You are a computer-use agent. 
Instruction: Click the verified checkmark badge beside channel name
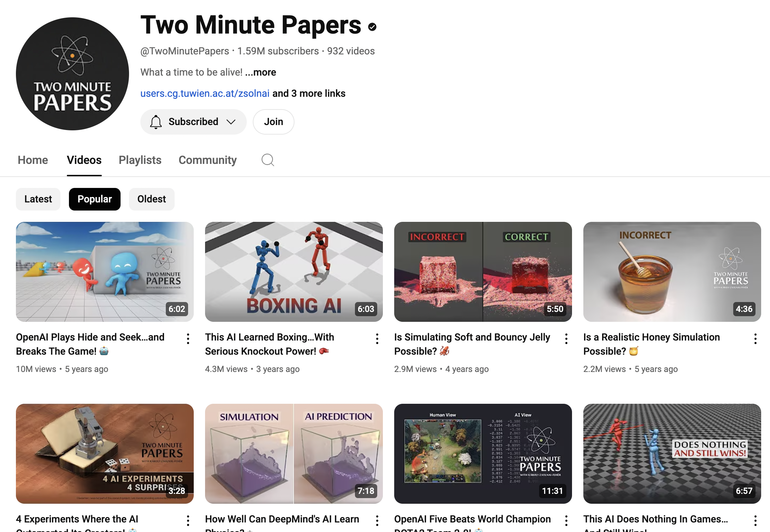pos(372,27)
